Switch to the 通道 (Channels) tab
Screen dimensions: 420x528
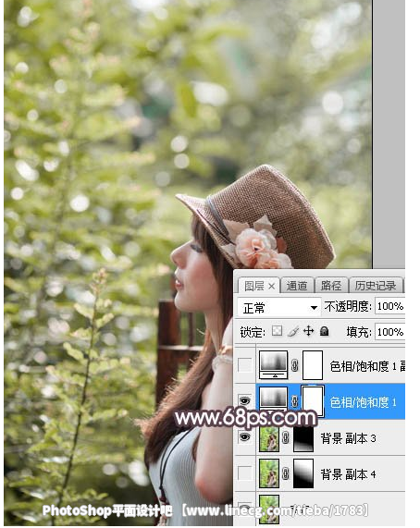click(x=297, y=286)
